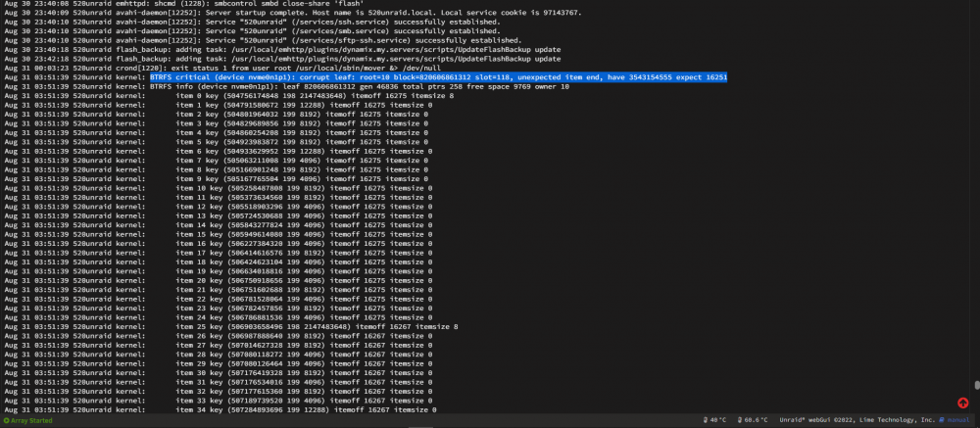This screenshot has height=428, width=980.
Task: Click the item 18 key (506424623104 line
Action: (x=219, y=262)
